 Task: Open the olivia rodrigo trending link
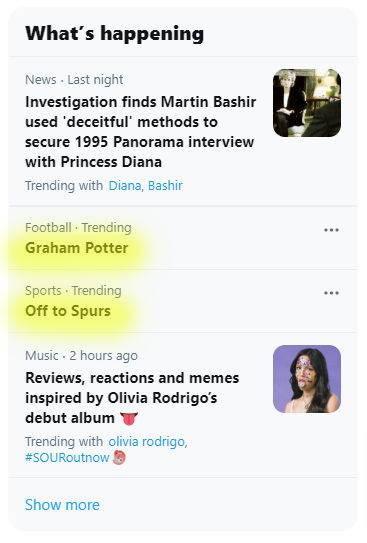[x=147, y=442]
